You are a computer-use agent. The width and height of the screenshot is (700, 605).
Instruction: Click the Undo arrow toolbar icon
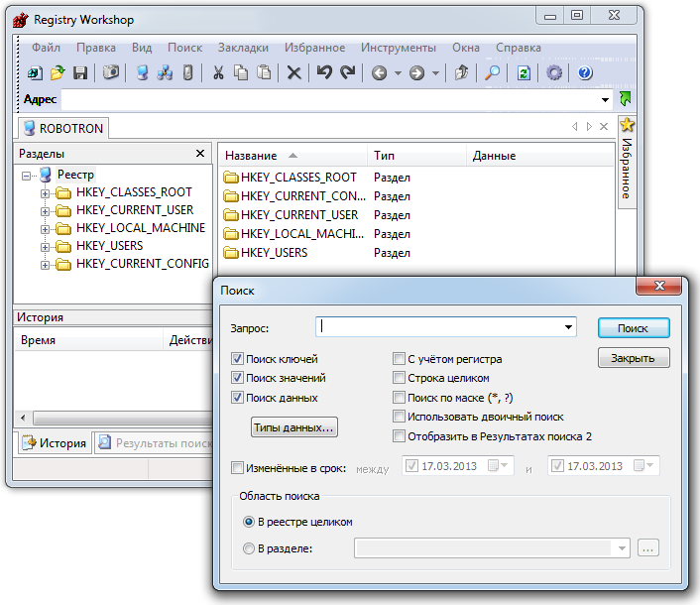tap(324, 72)
